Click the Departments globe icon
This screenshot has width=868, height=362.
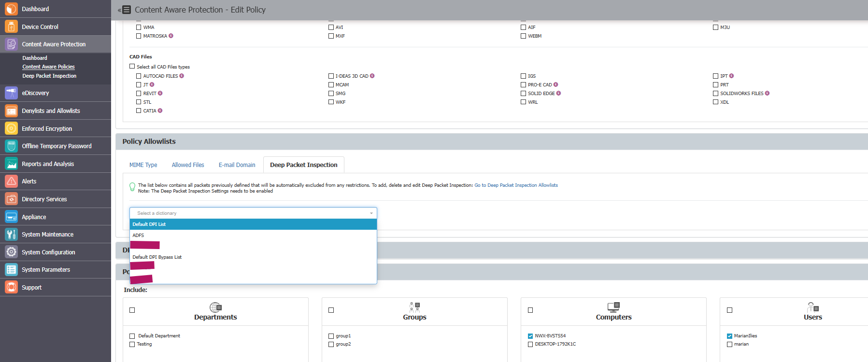[x=215, y=307]
